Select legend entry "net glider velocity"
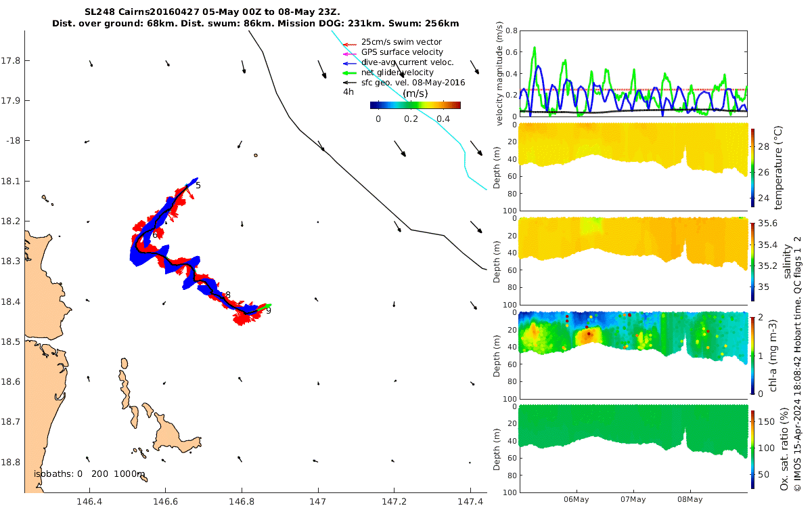812x508 pixels. point(397,72)
